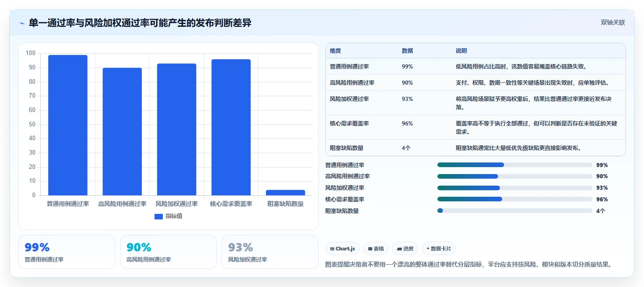This screenshot has height=287, width=644.
Task: Click the page title 单一通过率与风险加权通过率
Action: [x=140, y=23]
